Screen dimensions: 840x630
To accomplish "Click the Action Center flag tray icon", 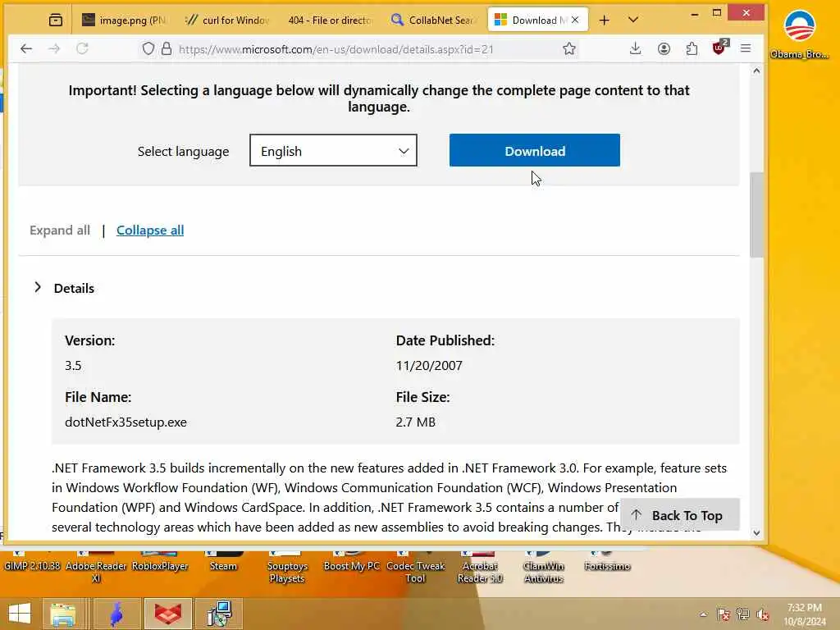I will pyautogui.click(x=724, y=614).
